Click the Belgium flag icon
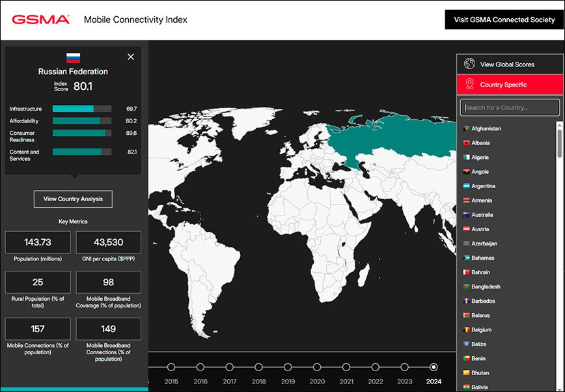Screen dimensions: 565x392 pos(466,329)
